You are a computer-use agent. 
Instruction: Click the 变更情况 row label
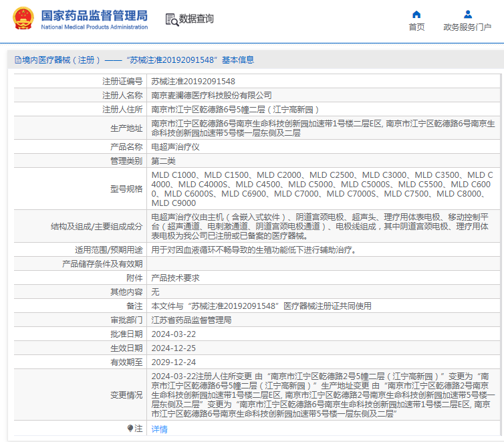coord(126,395)
